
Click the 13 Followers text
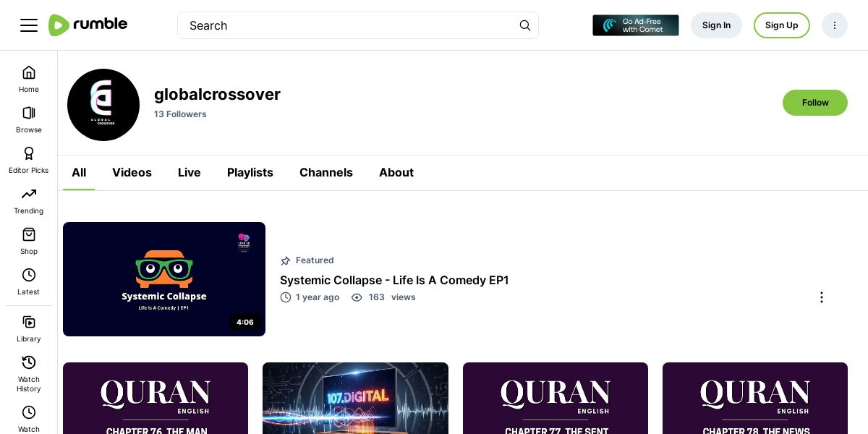point(180,114)
